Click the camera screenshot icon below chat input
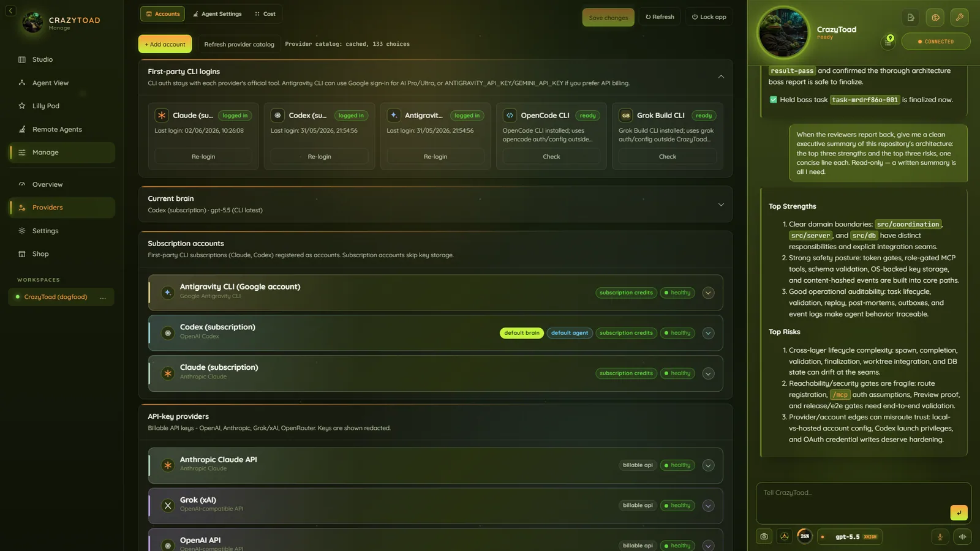This screenshot has height=551, width=980. 764,537
